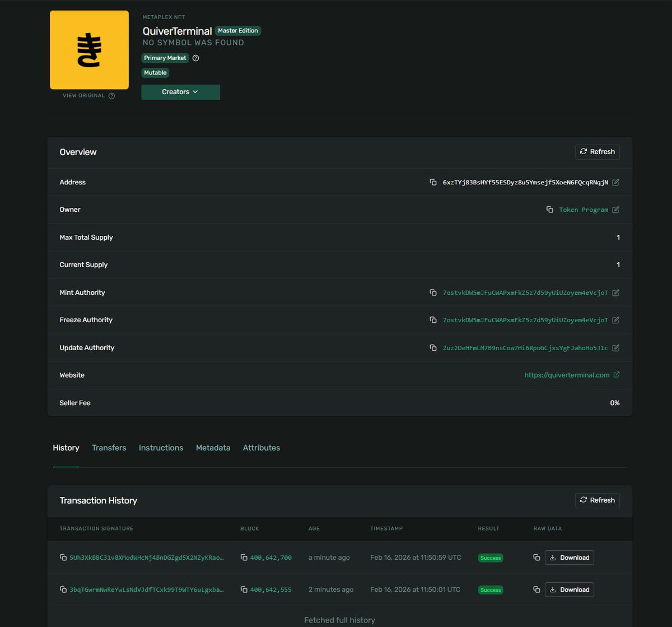Click the Success badge for block 400,642,700
This screenshot has width=672, height=627.
pyautogui.click(x=491, y=558)
